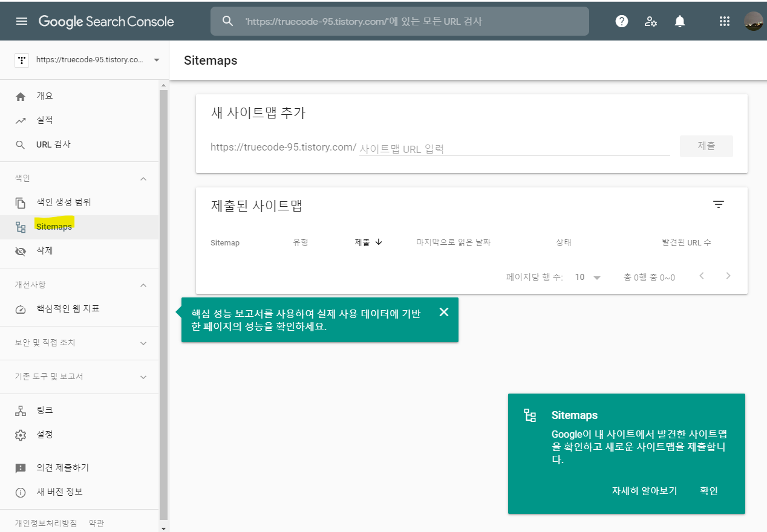Click the 제출 submit button
767x532 pixels.
pyautogui.click(x=707, y=146)
